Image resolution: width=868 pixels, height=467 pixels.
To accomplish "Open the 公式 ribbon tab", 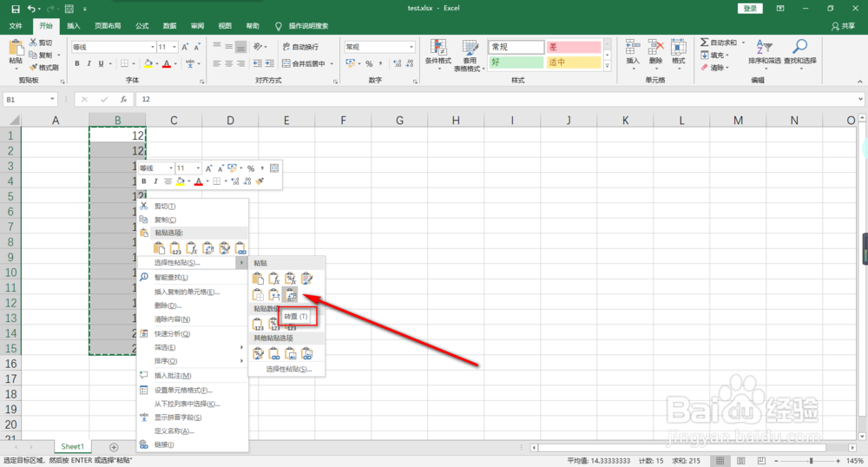I will click(x=142, y=26).
